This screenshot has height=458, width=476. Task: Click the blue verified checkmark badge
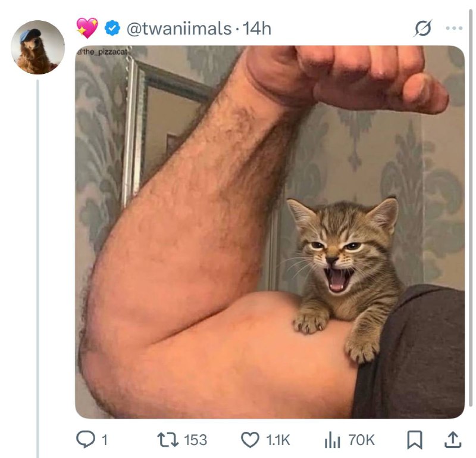[x=112, y=28]
